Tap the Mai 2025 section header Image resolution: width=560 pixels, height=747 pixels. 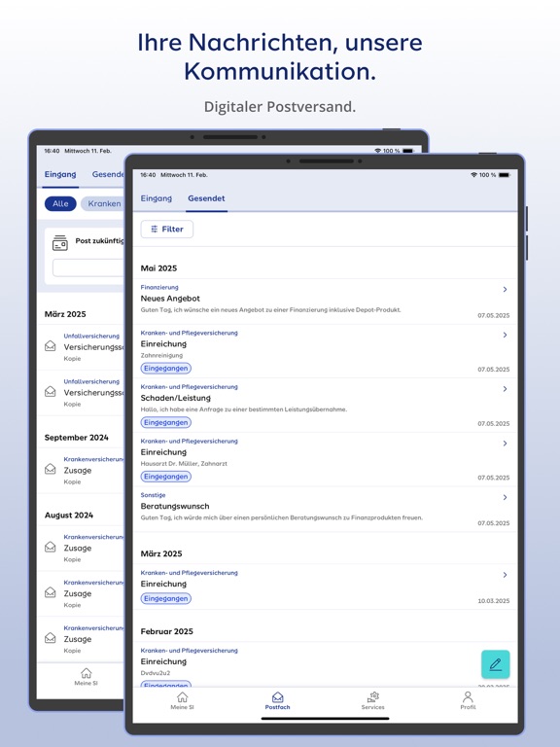click(x=158, y=268)
